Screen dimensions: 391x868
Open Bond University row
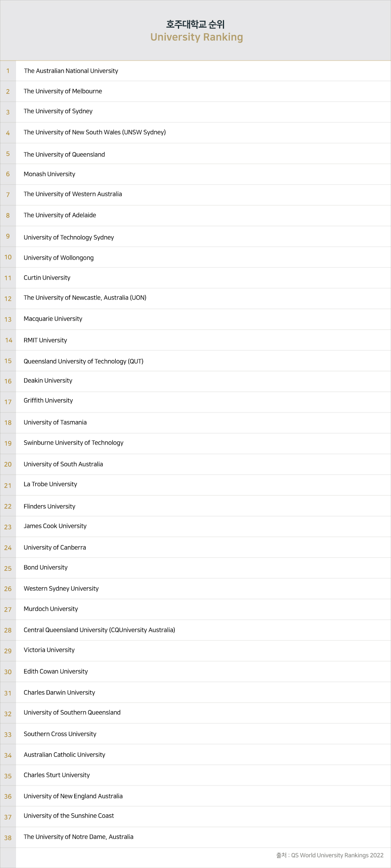(x=45, y=567)
